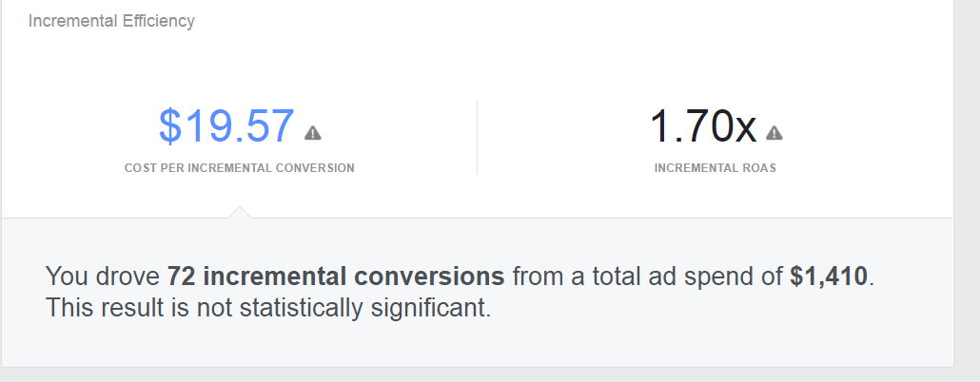The height and width of the screenshot is (382, 980).
Task: Click the Cost Per Incremental Conversion label
Action: [239, 168]
